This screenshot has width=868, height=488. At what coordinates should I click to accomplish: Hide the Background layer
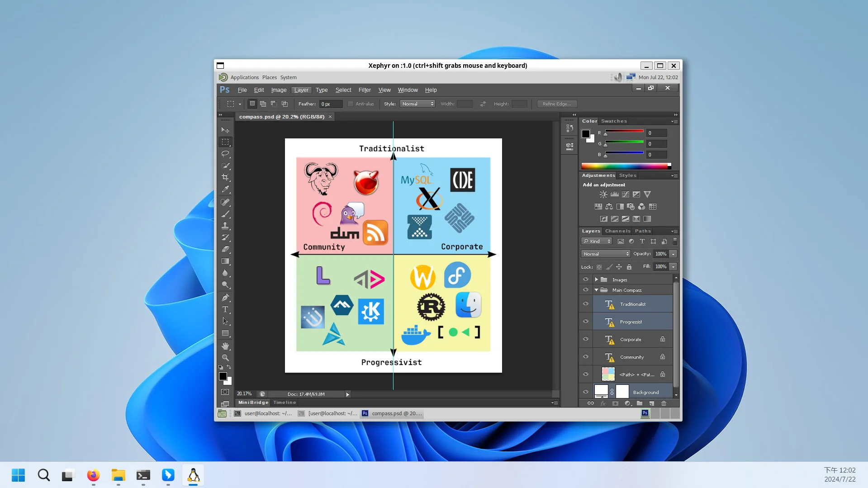click(x=586, y=392)
